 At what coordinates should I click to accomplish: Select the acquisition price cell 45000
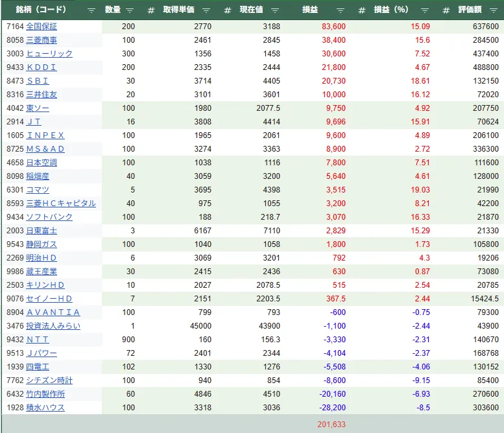(x=200, y=325)
